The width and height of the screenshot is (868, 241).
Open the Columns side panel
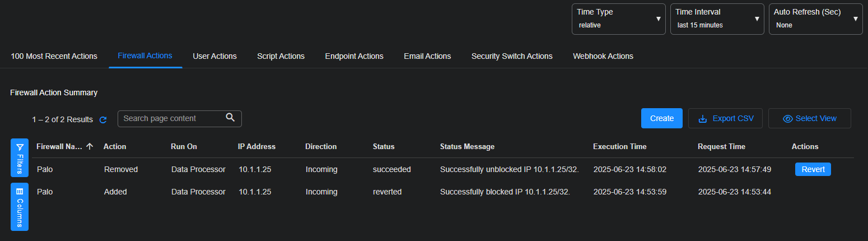click(20, 206)
